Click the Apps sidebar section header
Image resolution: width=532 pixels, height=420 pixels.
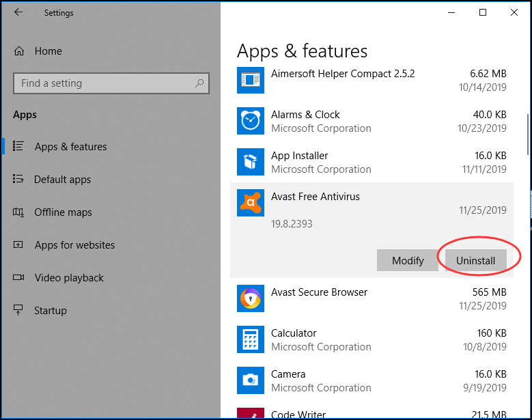click(x=25, y=115)
